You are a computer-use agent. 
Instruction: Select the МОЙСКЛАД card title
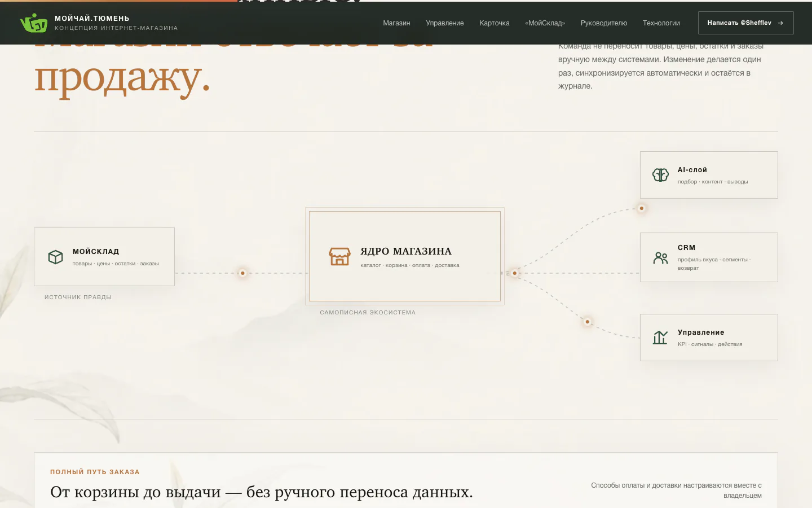coord(96,252)
